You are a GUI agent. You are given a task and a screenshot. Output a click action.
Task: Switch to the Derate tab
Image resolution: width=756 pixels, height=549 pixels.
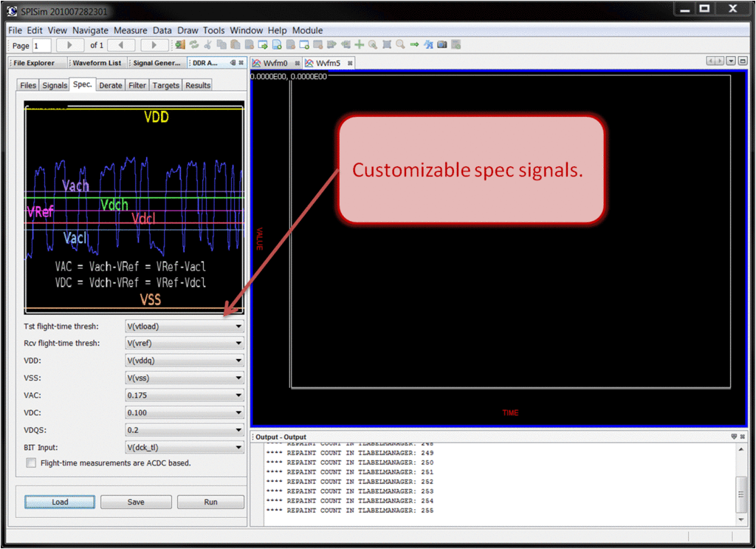111,86
